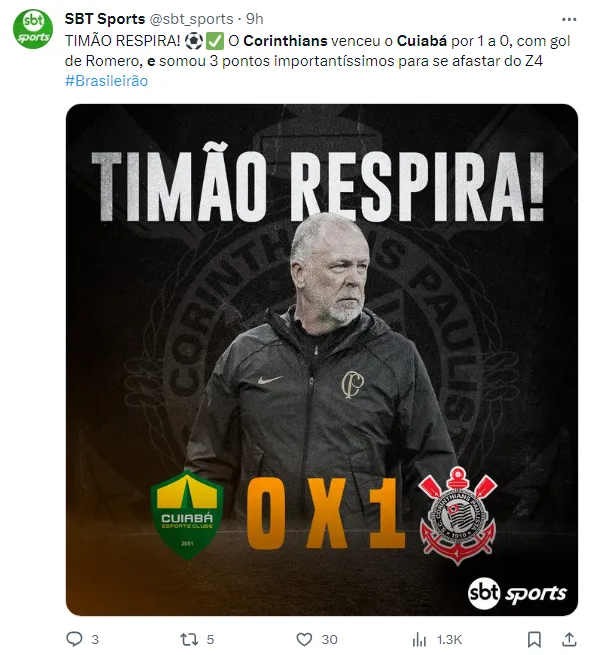Open the #Brasileirão hashtag link

pyautogui.click(x=107, y=81)
